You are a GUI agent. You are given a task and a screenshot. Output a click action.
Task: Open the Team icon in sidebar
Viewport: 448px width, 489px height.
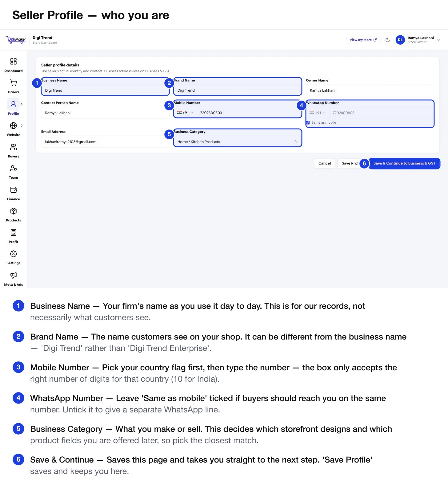(x=13, y=168)
